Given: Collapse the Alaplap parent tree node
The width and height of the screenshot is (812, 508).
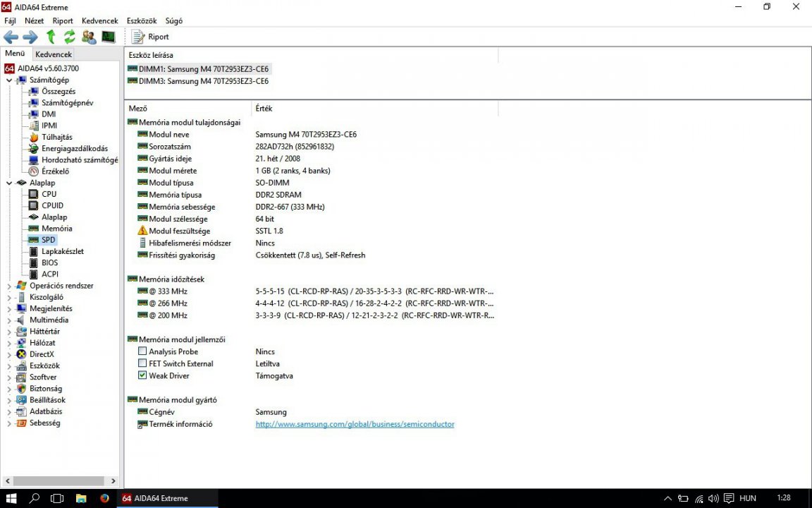Looking at the screenshot, I should pyautogui.click(x=9, y=183).
